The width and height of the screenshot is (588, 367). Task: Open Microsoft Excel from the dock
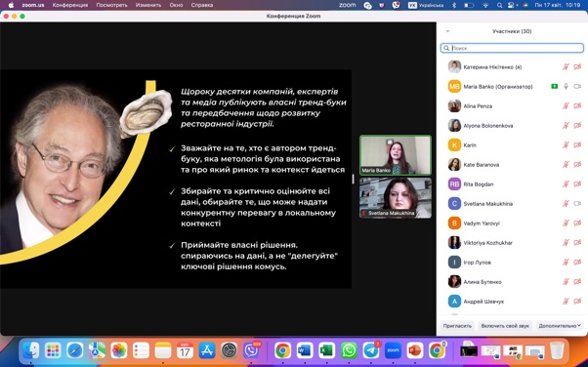coord(326,350)
